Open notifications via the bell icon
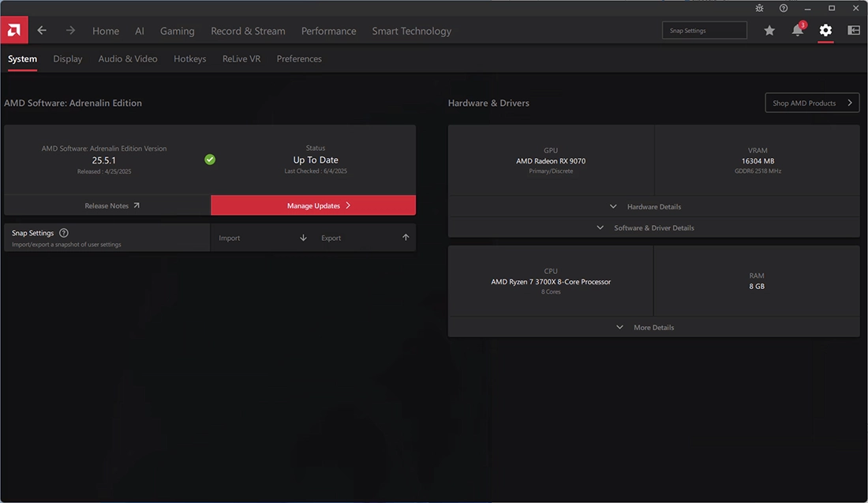The height and width of the screenshot is (503, 868). click(x=797, y=30)
